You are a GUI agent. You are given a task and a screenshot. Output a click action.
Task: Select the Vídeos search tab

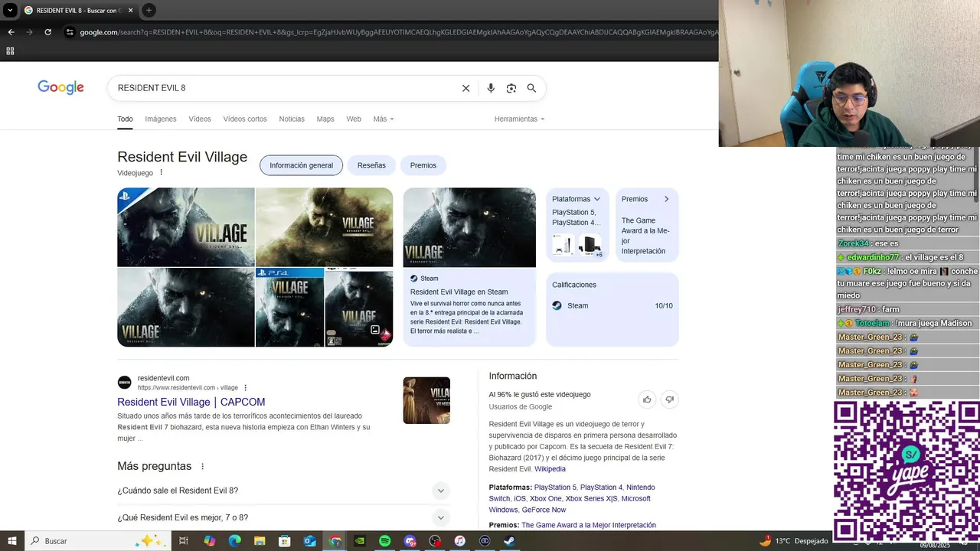tap(200, 119)
